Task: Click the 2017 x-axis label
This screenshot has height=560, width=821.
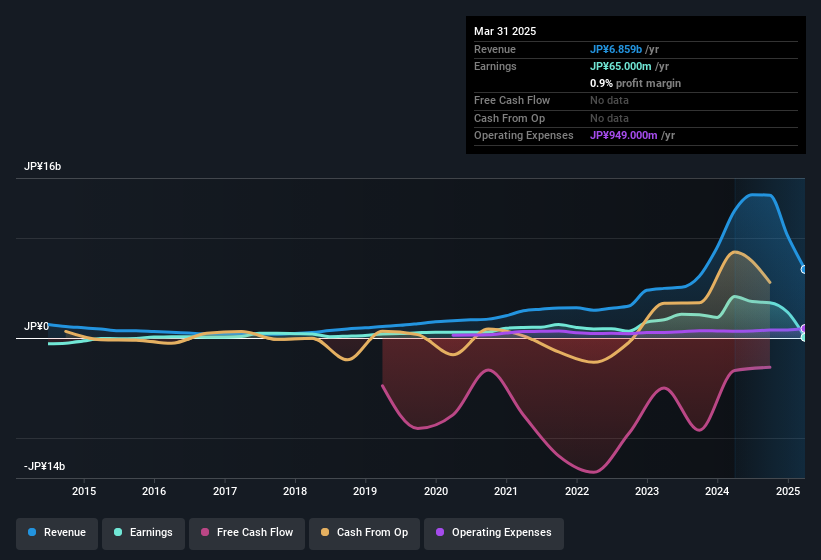Action: point(225,491)
